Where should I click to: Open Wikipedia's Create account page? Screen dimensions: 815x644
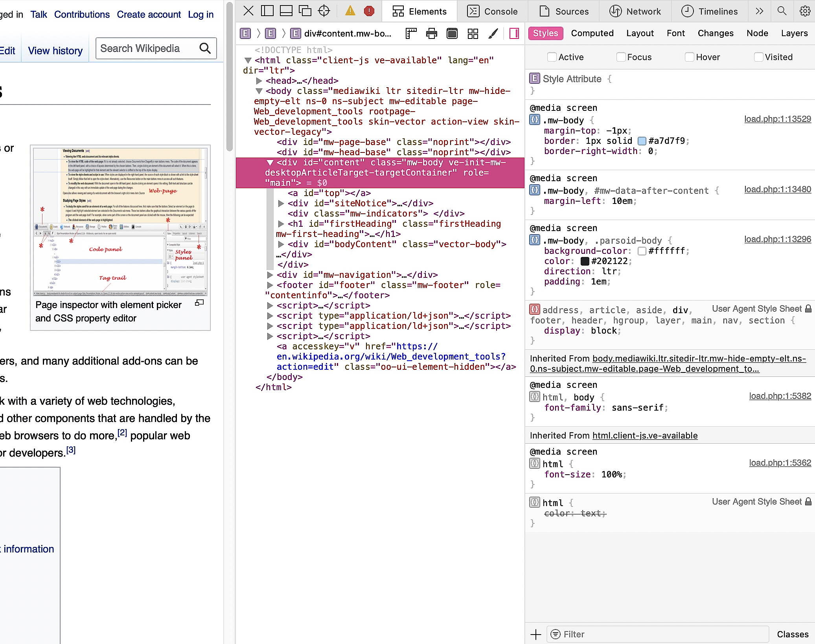tap(149, 14)
